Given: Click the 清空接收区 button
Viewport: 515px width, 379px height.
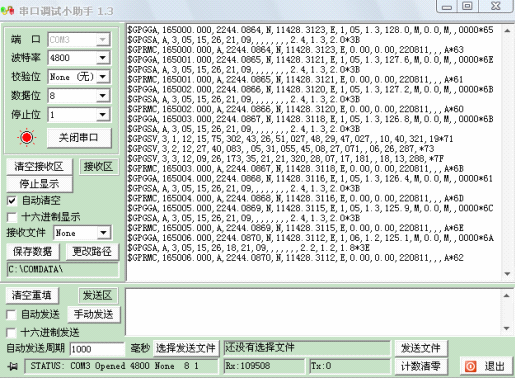Looking at the screenshot, I should (x=39, y=166).
